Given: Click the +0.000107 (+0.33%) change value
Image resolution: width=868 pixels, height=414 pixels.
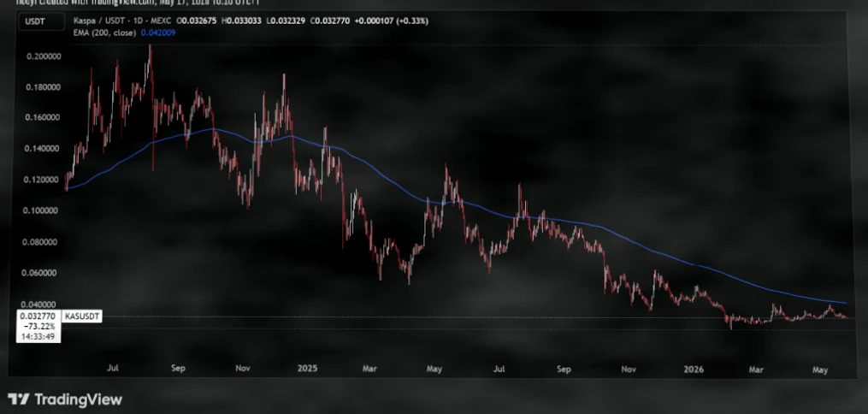Looking at the screenshot, I should tap(392, 21).
